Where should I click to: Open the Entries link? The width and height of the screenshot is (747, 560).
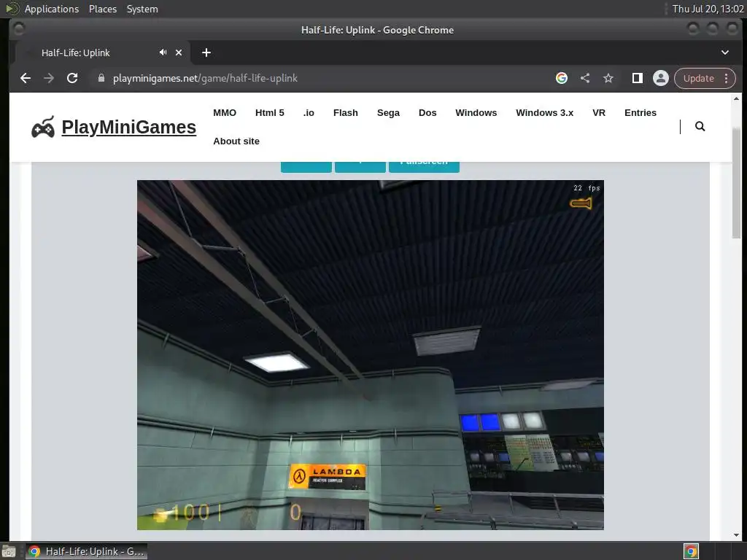(640, 113)
